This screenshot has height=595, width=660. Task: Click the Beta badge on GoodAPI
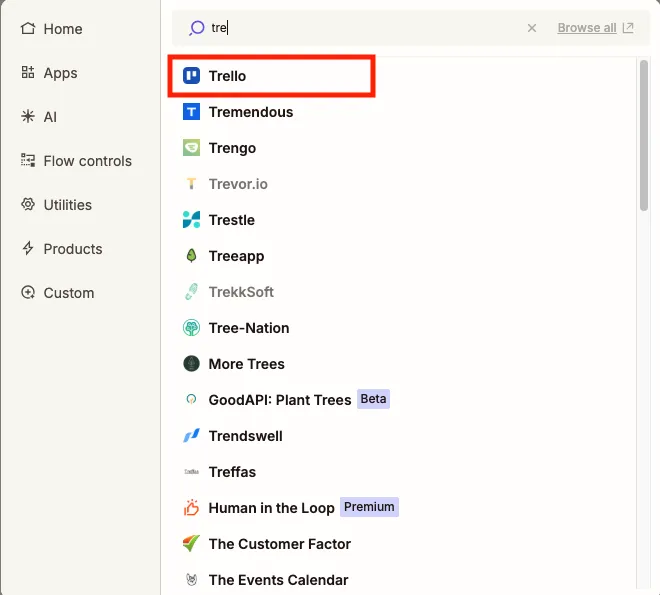(x=373, y=399)
